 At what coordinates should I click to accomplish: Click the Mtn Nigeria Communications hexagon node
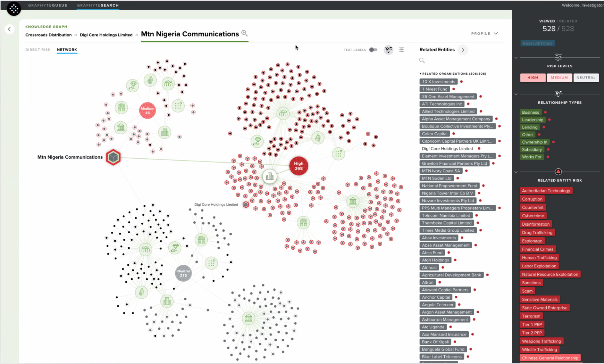[113, 157]
